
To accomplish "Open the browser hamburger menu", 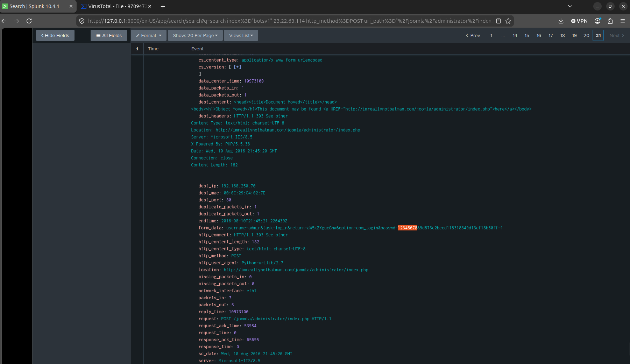I will coord(623,21).
